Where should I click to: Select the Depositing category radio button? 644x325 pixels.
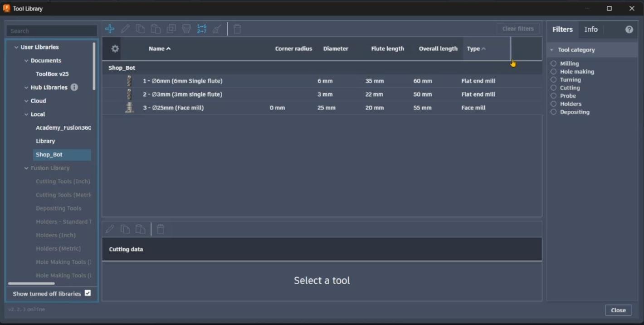(x=554, y=112)
